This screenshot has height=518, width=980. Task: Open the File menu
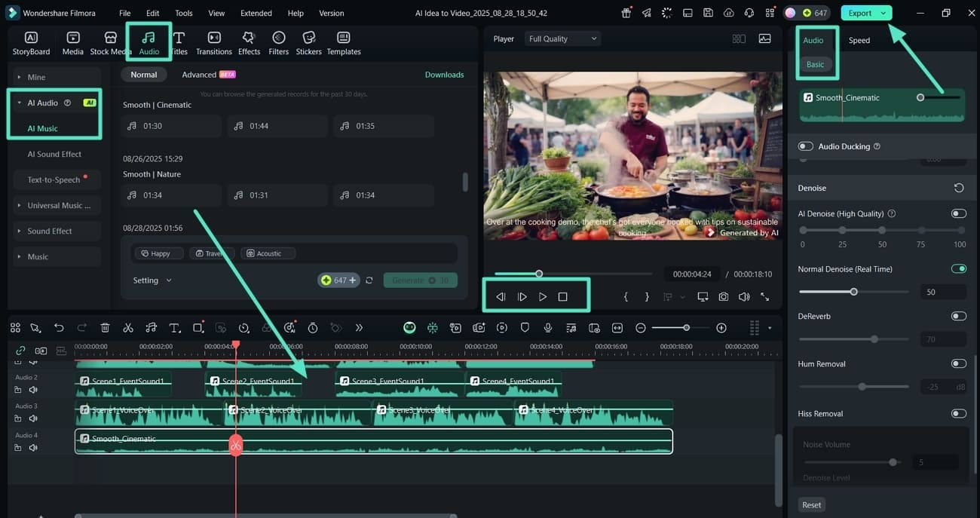[x=124, y=13]
